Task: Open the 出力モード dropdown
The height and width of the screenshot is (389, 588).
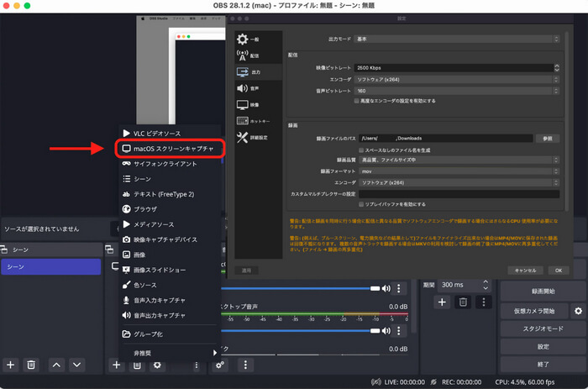Action: point(456,39)
